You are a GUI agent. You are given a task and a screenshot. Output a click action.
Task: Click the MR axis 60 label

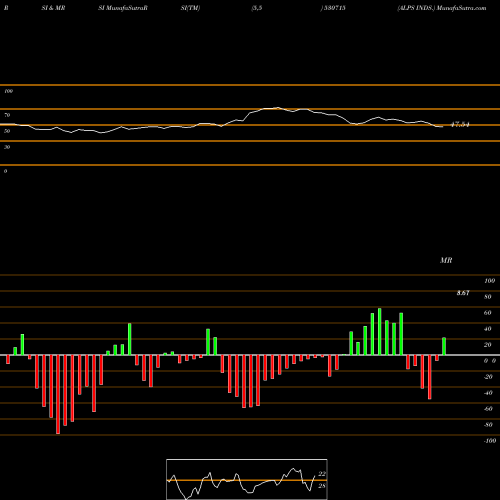point(488,313)
